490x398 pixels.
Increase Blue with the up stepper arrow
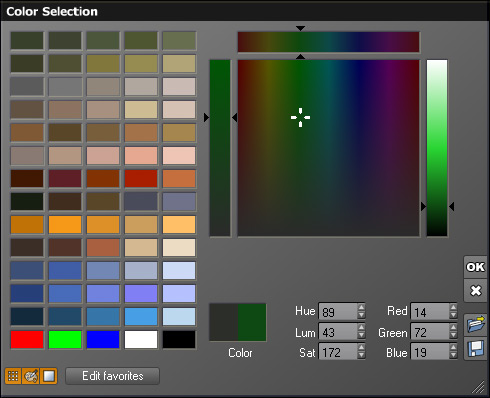click(x=453, y=348)
